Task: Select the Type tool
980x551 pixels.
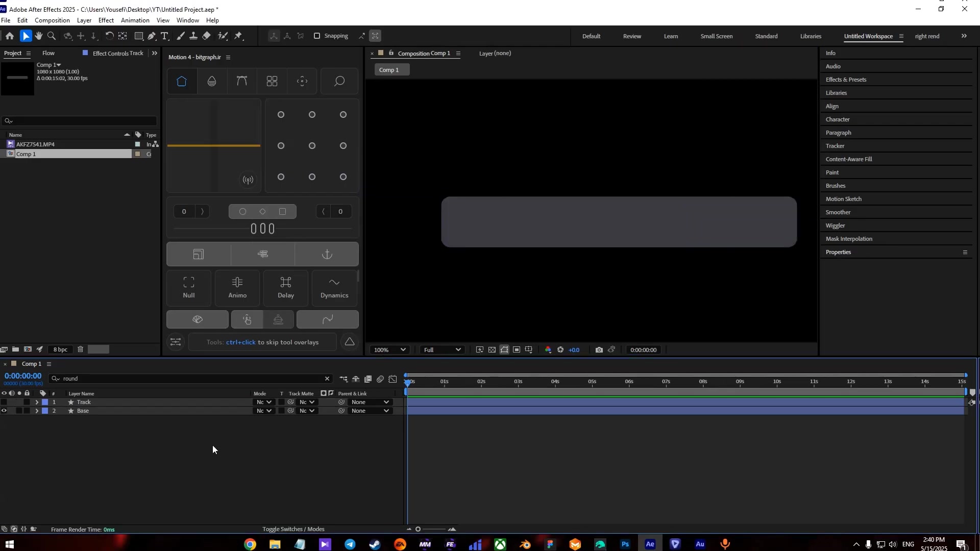Action: click(x=165, y=36)
